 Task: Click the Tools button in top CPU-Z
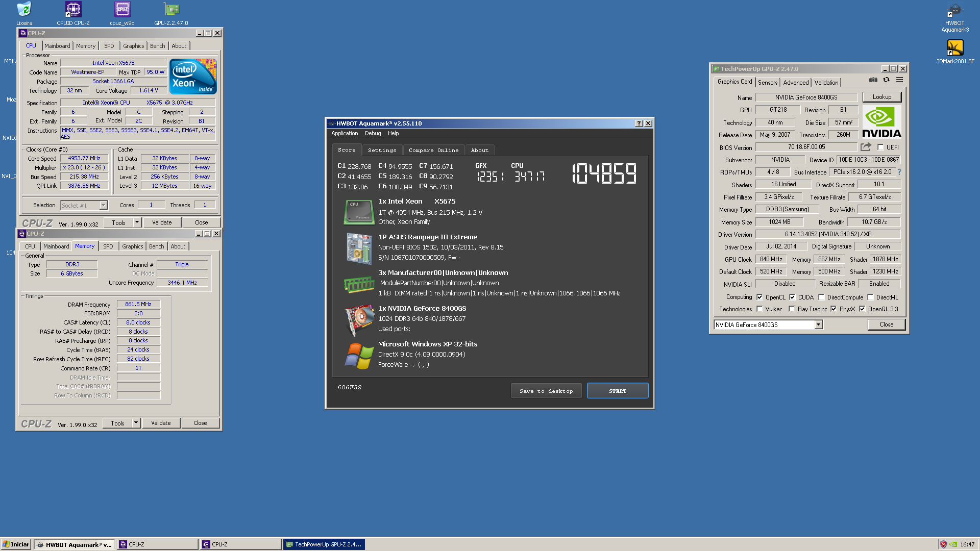[x=118, y=222]
